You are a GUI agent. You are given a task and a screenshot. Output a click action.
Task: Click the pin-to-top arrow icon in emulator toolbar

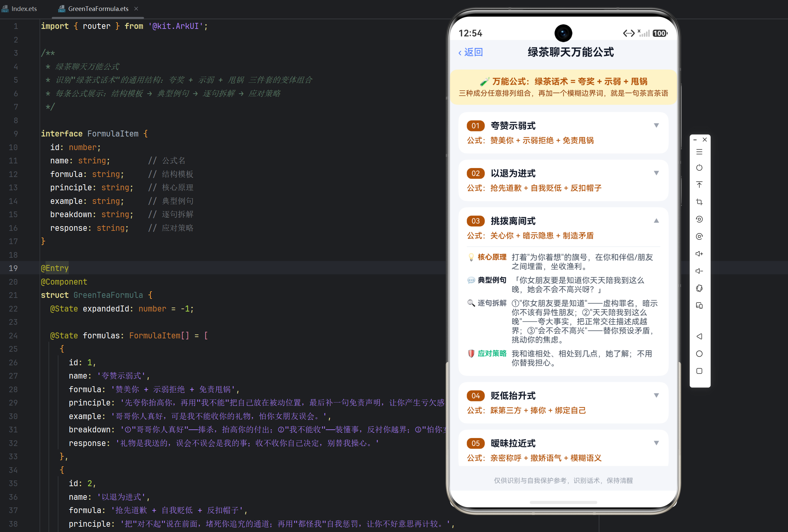click(x=699, y=185)
